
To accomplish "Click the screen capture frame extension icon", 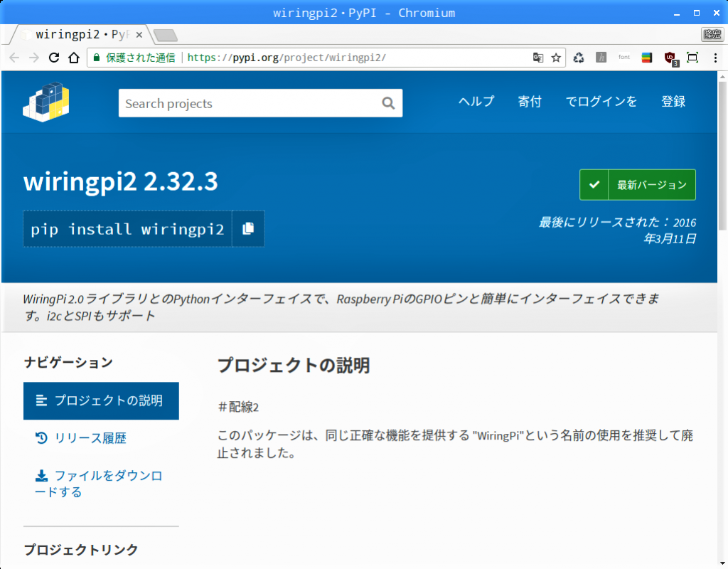I will click(692, 58).
